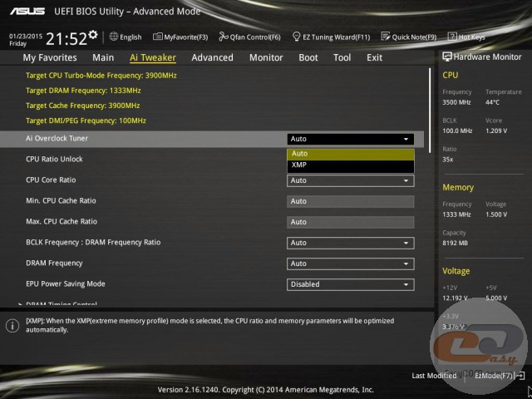Launch EZ Tuning Wizard bulb icon
532x399 pixels.
(296, 37)
